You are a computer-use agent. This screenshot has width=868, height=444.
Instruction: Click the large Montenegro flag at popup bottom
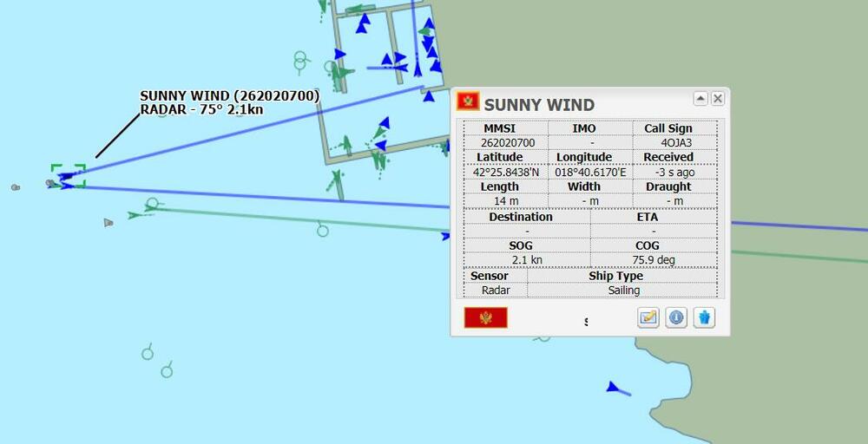pyautogui.click(x=486, y=317)
